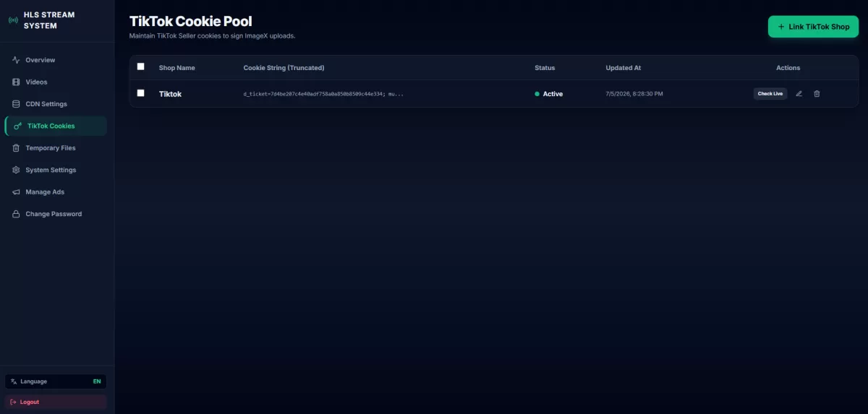
Task: Click the Videos film icon in sidebar
Action: tap(16, 82)
